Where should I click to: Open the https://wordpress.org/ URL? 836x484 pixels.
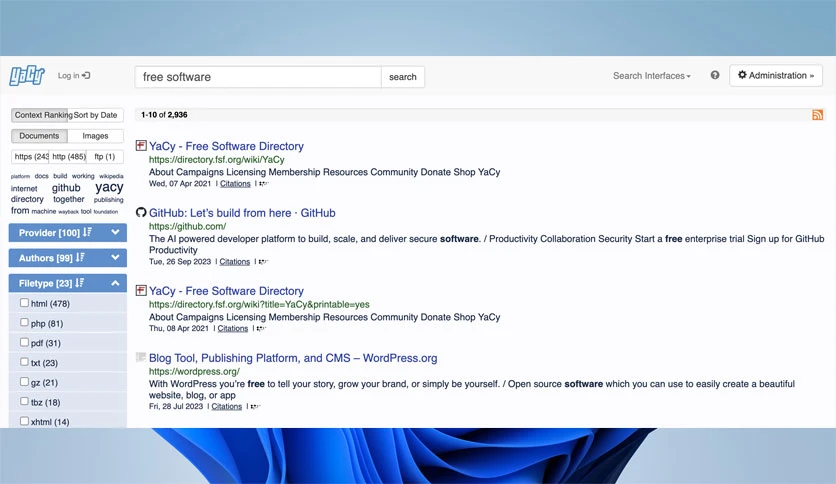tap(194, 371)
